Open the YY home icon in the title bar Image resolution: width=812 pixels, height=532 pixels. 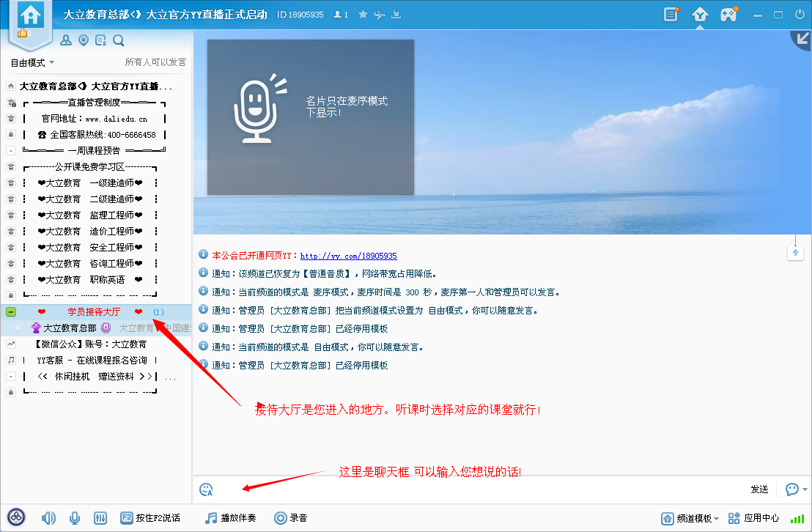[31, 15]
